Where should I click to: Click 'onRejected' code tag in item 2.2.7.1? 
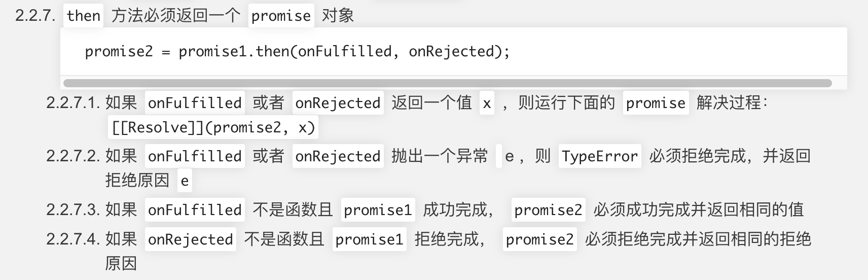(338, 102)
